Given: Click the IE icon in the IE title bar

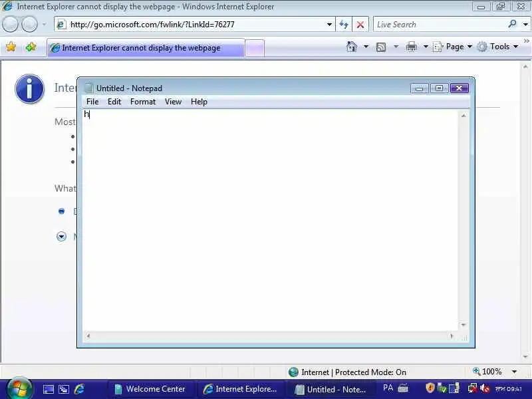Looking at the screenshot, I should (7, 6).
